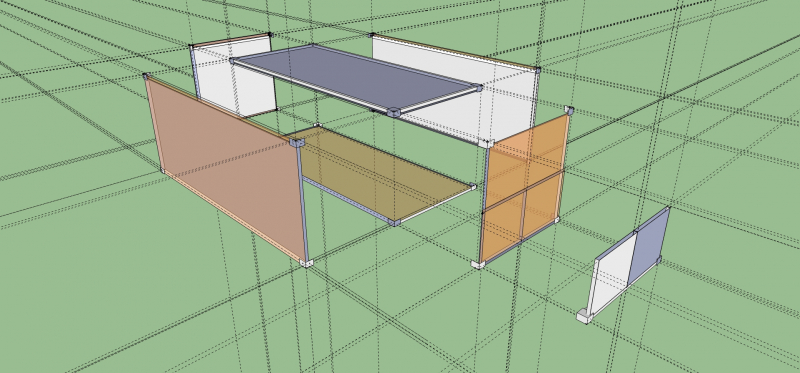Click white foot connector below orange panel post
This screenshot has width=800, height=373.
click(x=478, y=264)
